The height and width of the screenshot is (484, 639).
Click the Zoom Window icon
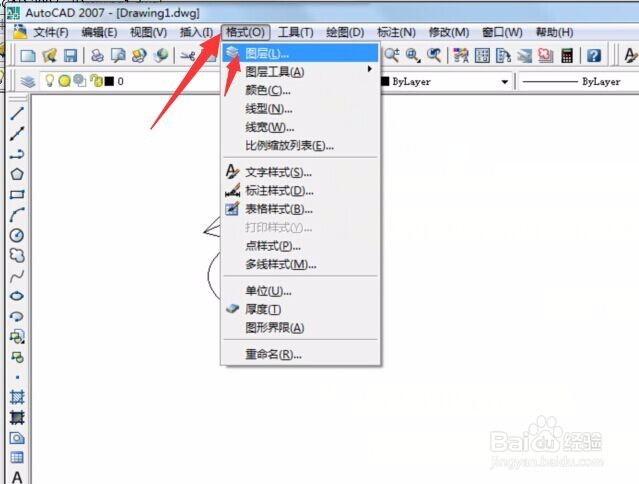pos(413,55)
